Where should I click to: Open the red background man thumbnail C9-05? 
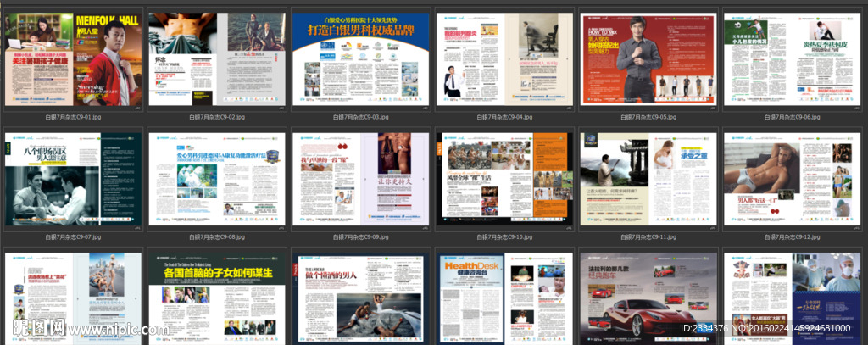tap(648, 58)
